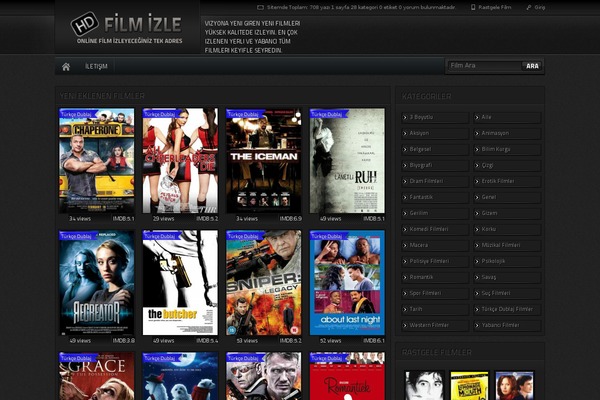This screenshot has width=600, height=400.
Task: Select the Müzikal Filmleri category
Action: click(507, 245)
